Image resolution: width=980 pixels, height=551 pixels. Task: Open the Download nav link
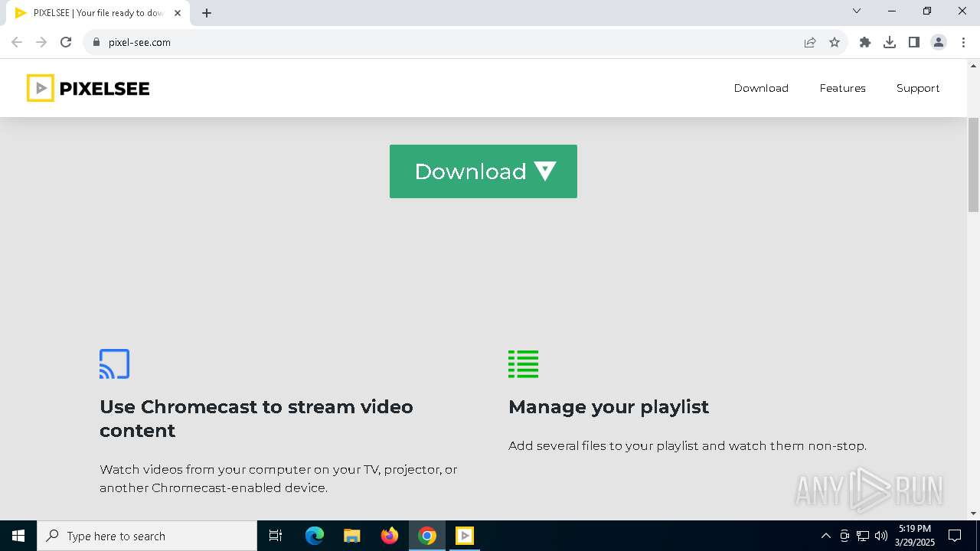[761, 88]
